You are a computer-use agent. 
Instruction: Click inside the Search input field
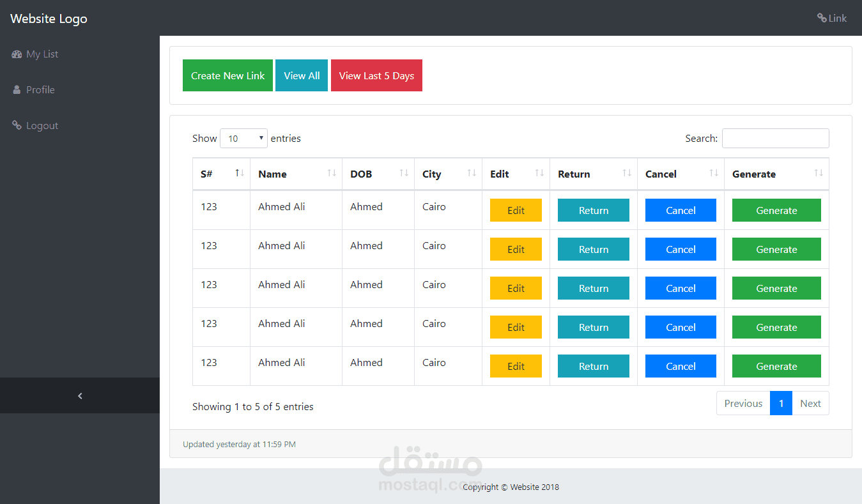tap(775, 138)
